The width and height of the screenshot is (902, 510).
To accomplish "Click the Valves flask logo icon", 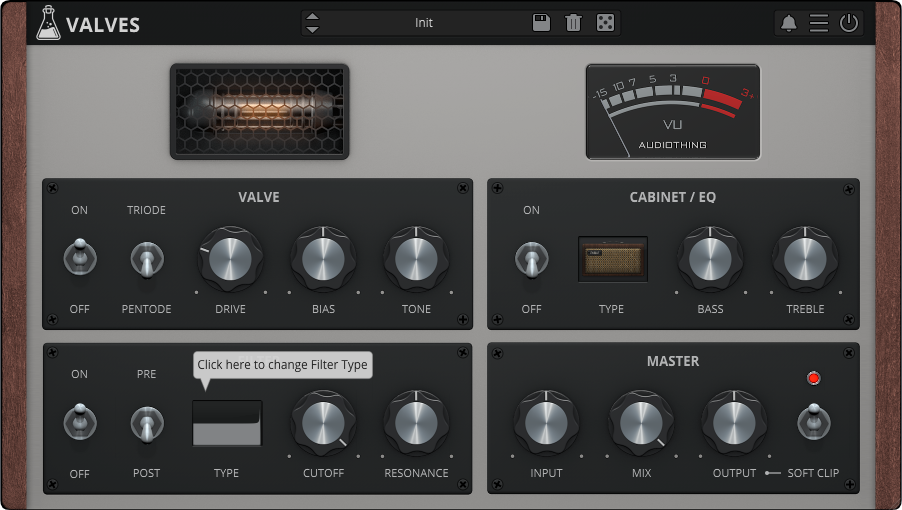I will coord(48,23).
